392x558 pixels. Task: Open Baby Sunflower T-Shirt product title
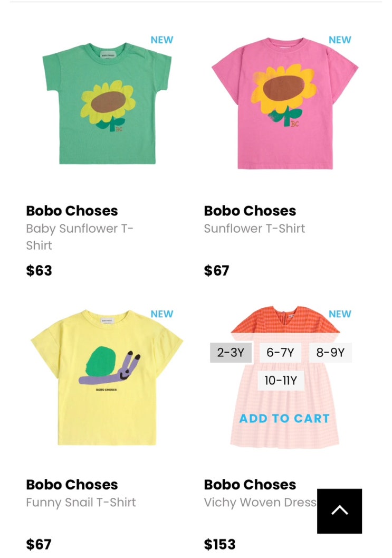click(x=80, y=237)
